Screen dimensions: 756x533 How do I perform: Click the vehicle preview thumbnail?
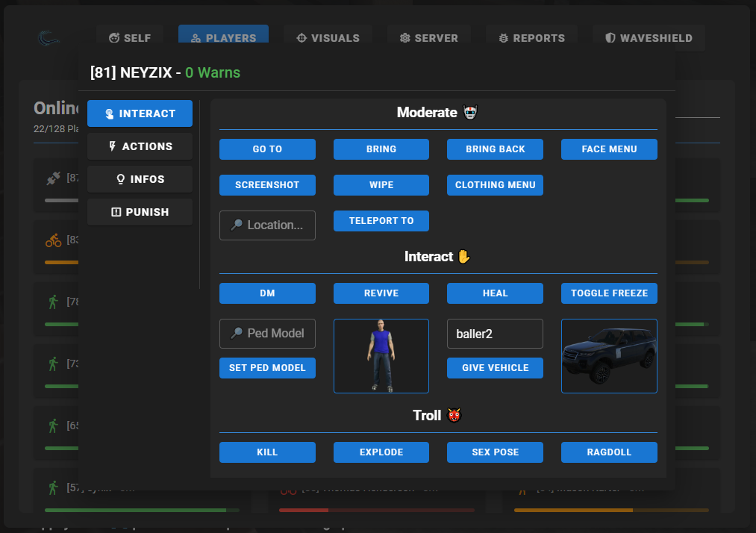click(609, 356)
